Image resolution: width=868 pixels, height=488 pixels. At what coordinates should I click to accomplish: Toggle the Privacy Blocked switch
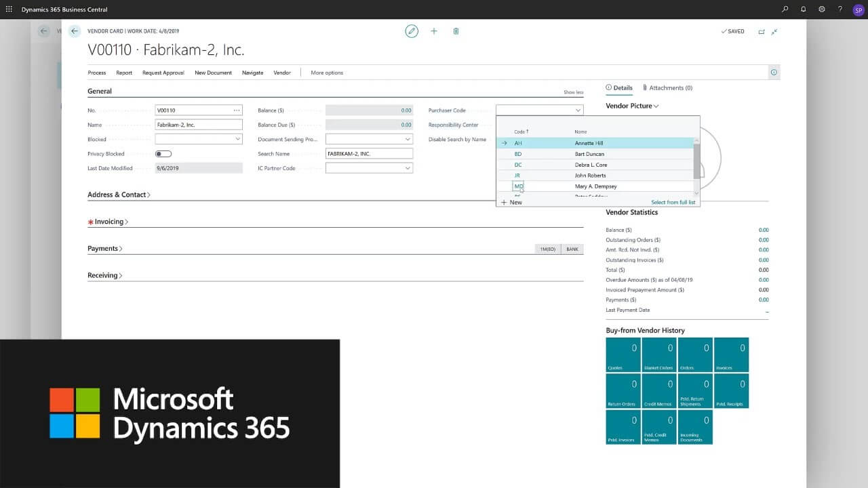pyautogui.click(x=163, y=154)
